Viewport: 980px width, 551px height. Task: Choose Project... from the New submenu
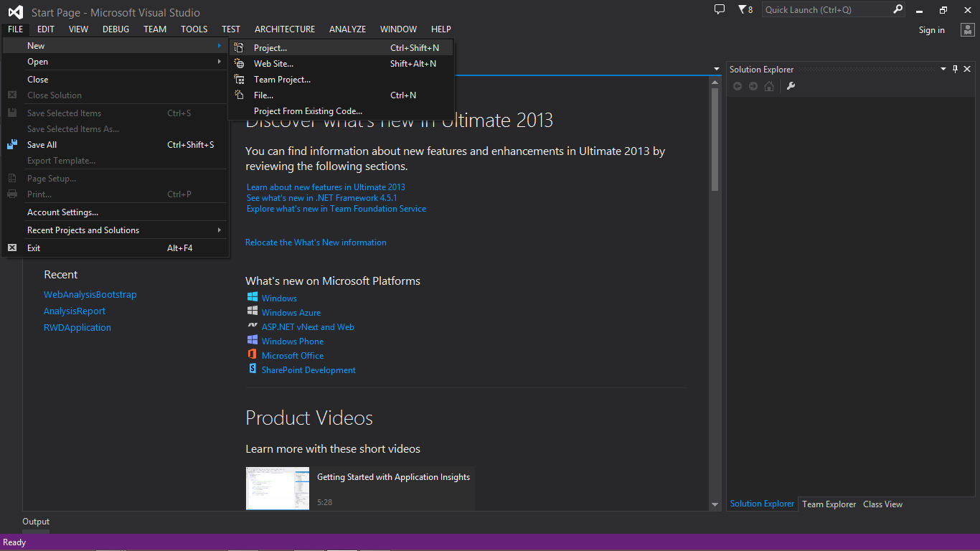tap(270, 48)
